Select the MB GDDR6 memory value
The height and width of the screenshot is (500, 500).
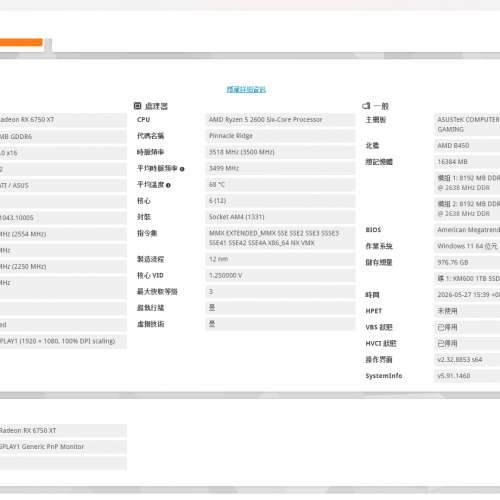click(63, 137)
